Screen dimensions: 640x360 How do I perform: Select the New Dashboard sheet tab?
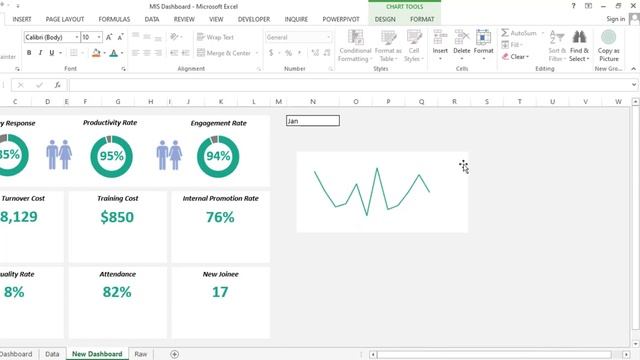[x=97, y=354]
